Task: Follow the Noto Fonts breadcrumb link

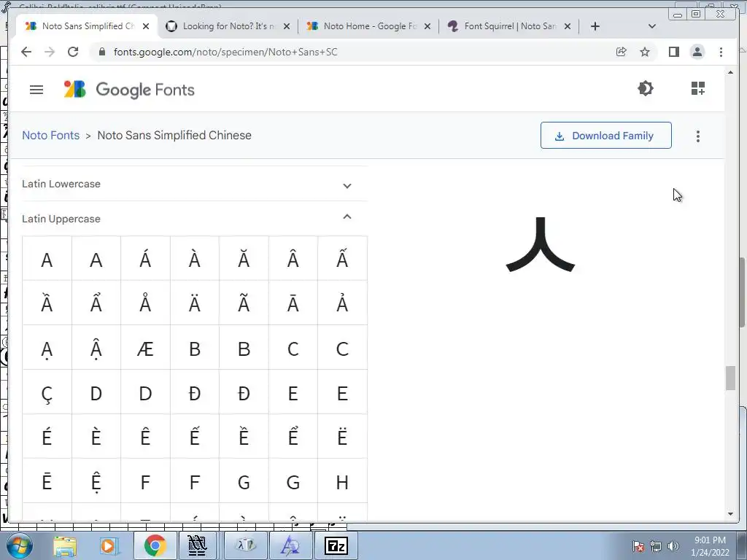Action: coord(50,135)
